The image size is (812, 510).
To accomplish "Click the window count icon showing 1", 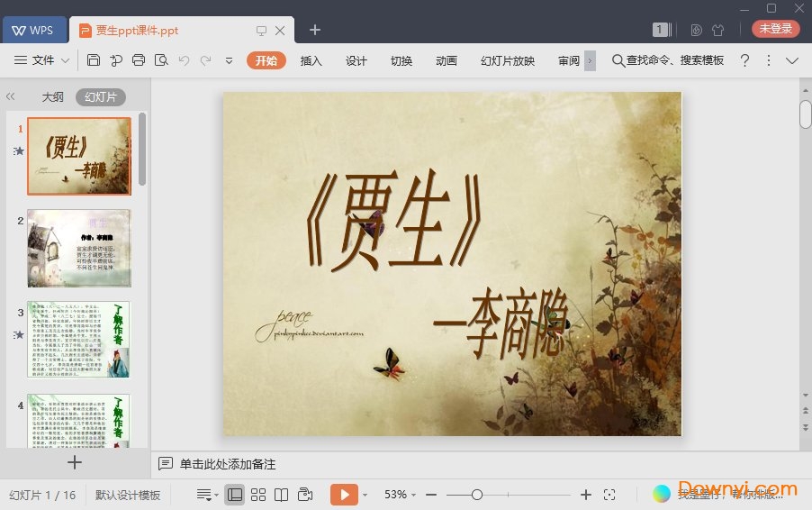I will point(662,30).
